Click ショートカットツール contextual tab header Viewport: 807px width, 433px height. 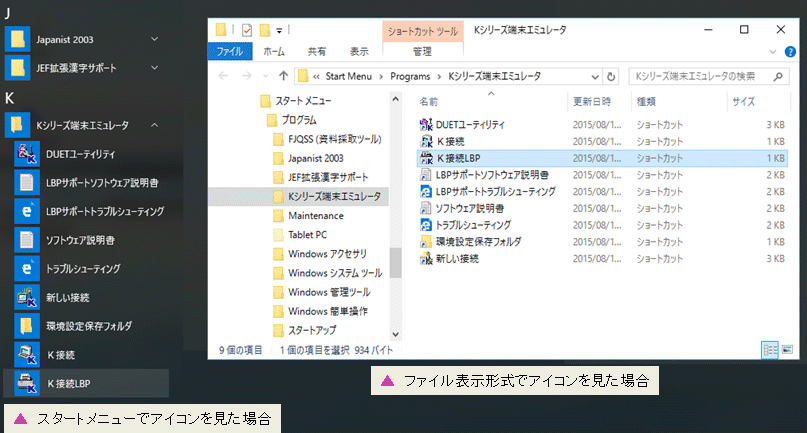pos(423,31)
